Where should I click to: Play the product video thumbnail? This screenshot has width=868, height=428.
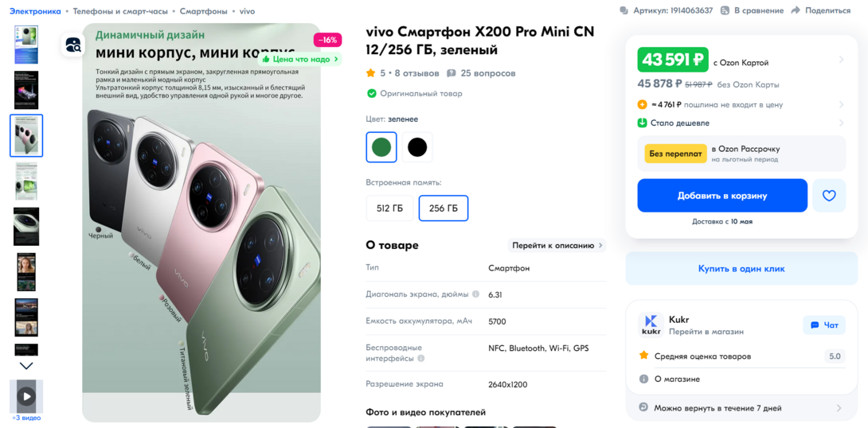[x=26, y=395]
